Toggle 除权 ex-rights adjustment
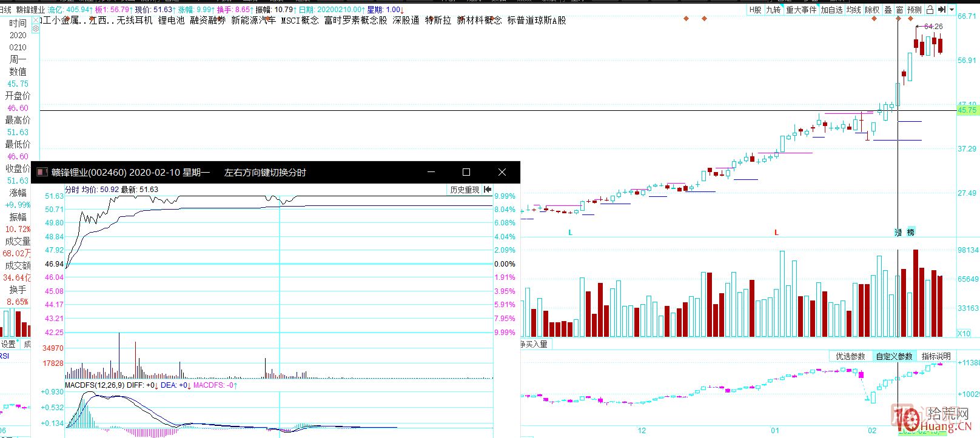Viewport: 980px width, 438px height. [x=872, y=10]
